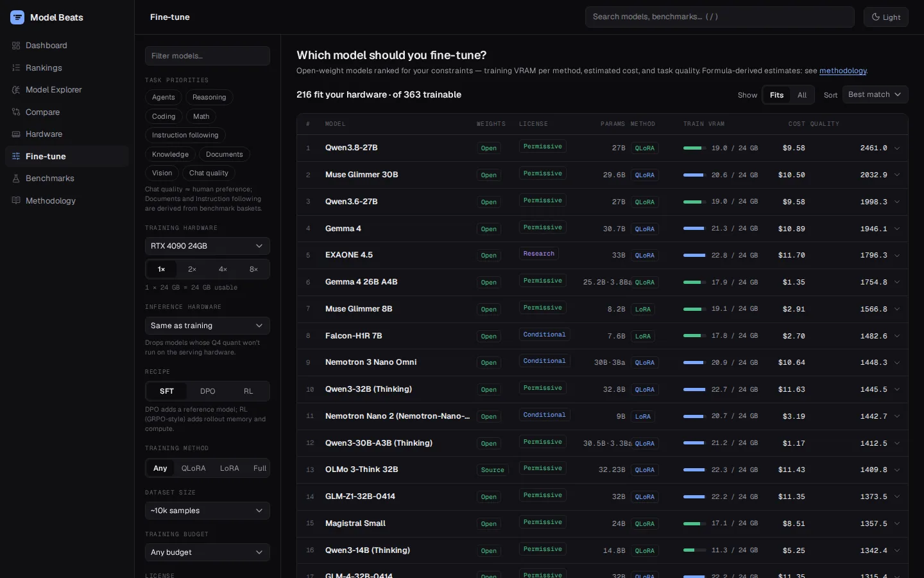
Task: Open the Any budget dropdown
Action: point(207,552)
